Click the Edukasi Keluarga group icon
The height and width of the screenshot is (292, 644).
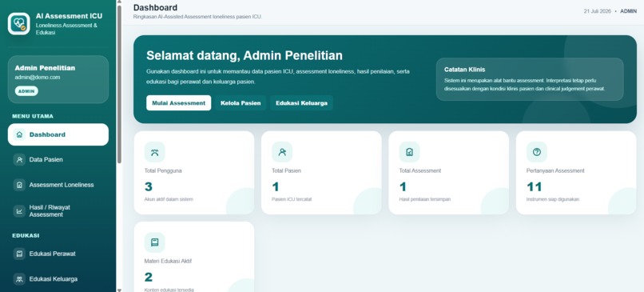tap(19, 279)
